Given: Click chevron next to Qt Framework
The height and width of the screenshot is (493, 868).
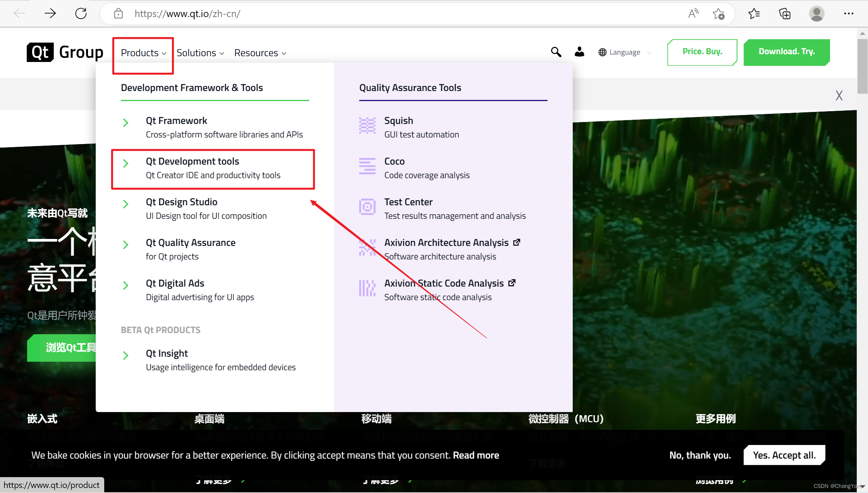Looking at the screenshot, I should tap(126, 123).
